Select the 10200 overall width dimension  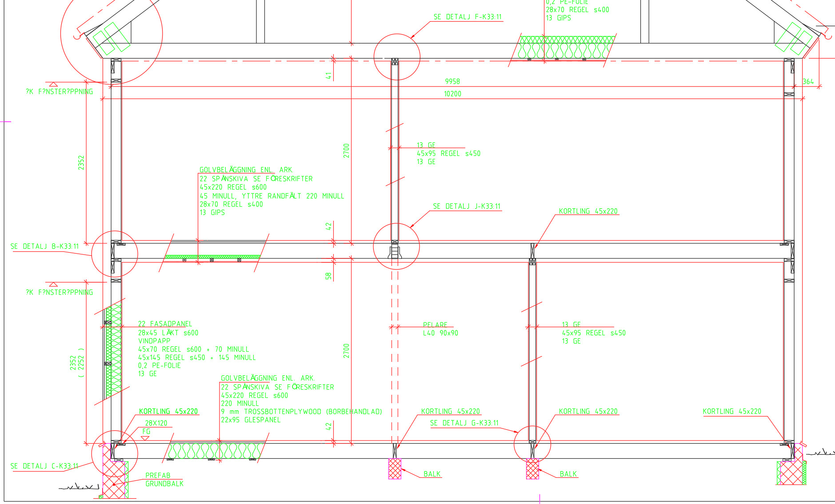coord(452,94)
